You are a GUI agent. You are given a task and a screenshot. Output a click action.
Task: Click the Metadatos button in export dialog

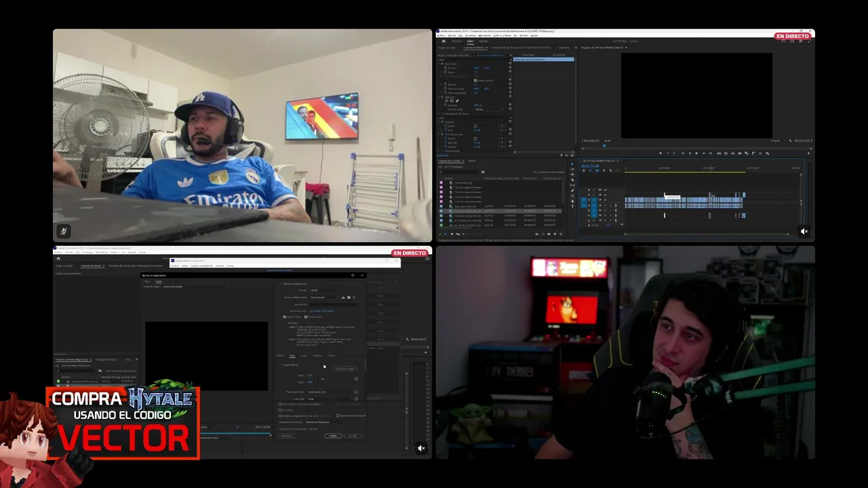click(x=288, y=436)
